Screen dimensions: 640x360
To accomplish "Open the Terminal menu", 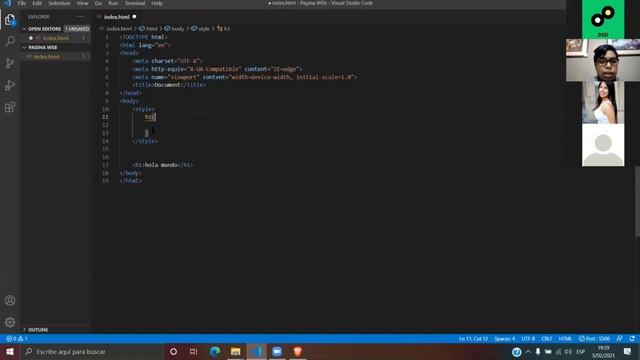I will pyautogui.click(x=135, y=3).
